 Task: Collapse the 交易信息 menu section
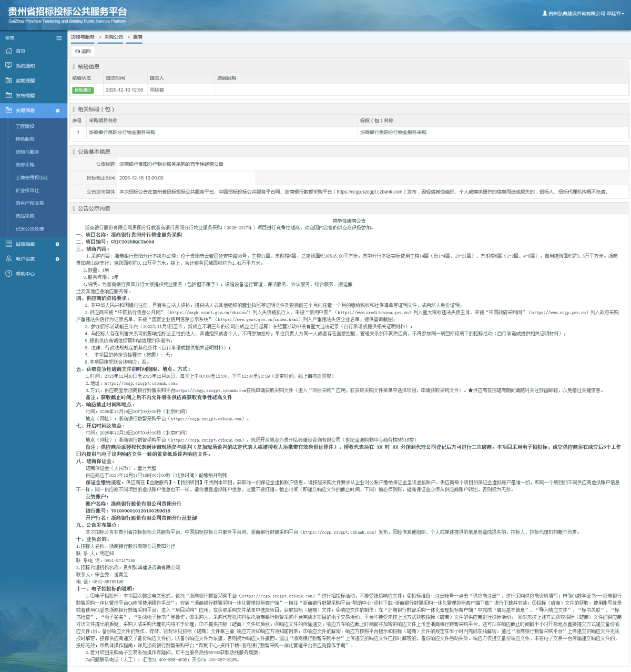(x=57, y=111)
